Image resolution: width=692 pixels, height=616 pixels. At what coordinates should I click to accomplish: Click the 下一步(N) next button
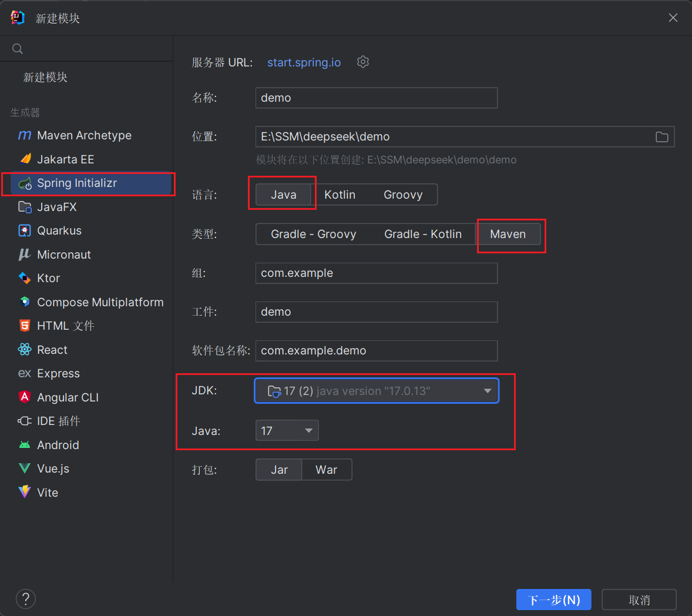(553, 600)
